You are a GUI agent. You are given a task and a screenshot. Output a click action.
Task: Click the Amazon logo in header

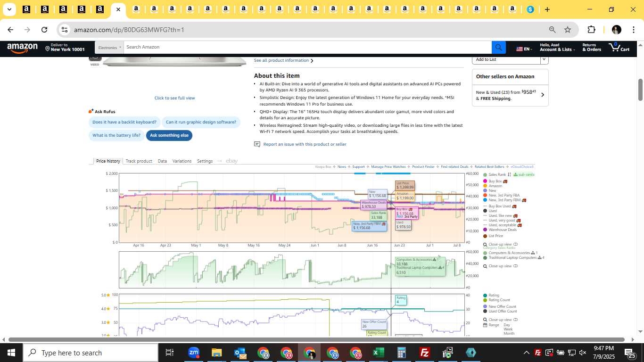tap(22, 48)
